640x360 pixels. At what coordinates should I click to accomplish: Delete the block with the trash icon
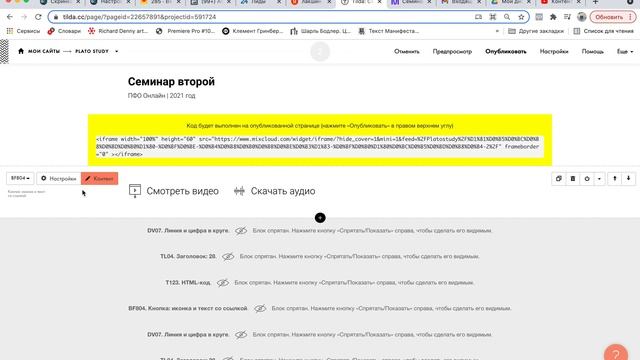pos(573,179)
